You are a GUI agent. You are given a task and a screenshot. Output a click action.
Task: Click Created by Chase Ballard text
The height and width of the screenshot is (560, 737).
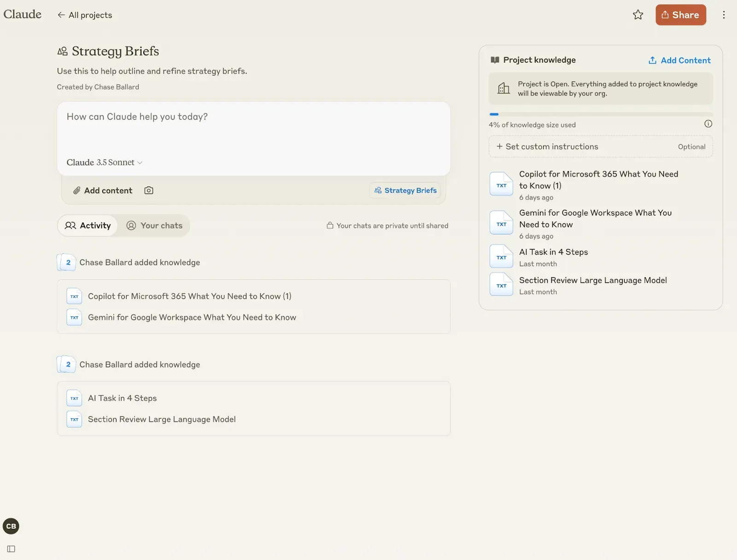coord(98,87)
